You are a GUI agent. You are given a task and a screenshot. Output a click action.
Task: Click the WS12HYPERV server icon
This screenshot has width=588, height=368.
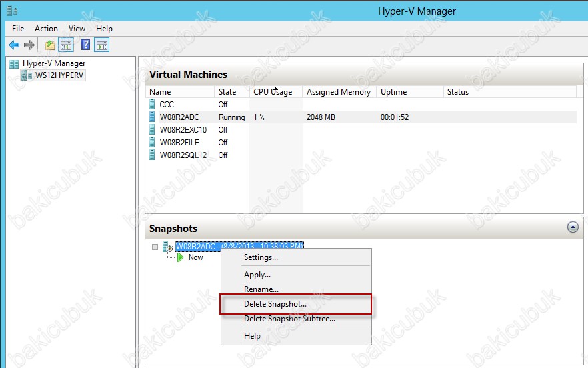[27, 75]
